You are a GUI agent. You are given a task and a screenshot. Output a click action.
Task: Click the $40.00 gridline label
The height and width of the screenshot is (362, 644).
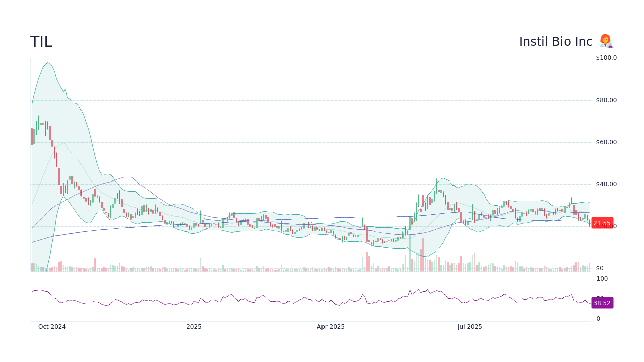[606, 184]
